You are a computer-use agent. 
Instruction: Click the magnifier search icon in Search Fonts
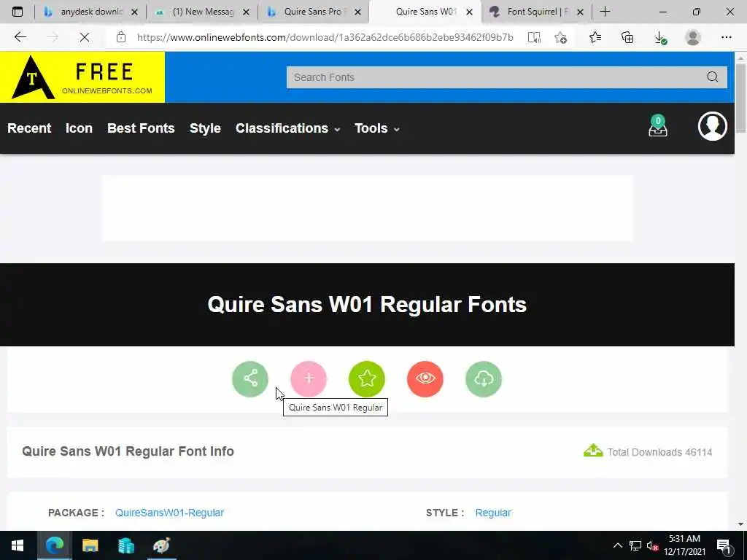712,77
